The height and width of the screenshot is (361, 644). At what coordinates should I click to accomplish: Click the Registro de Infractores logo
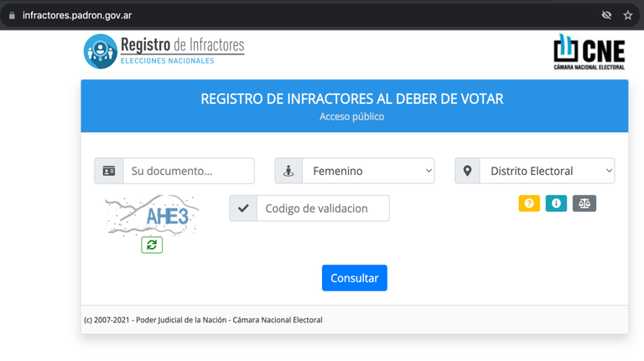[164, 51]
